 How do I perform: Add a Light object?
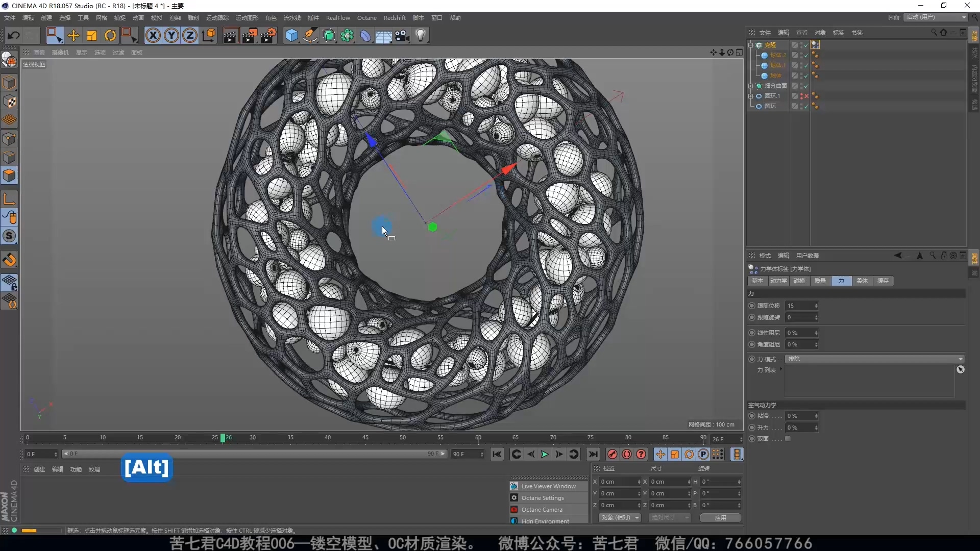coord(421,35)
